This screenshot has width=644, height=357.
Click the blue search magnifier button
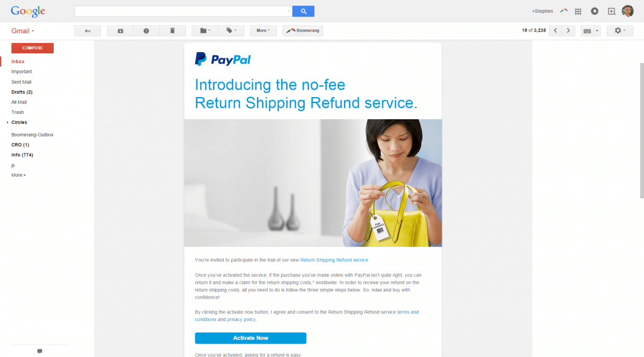(303, 11)
